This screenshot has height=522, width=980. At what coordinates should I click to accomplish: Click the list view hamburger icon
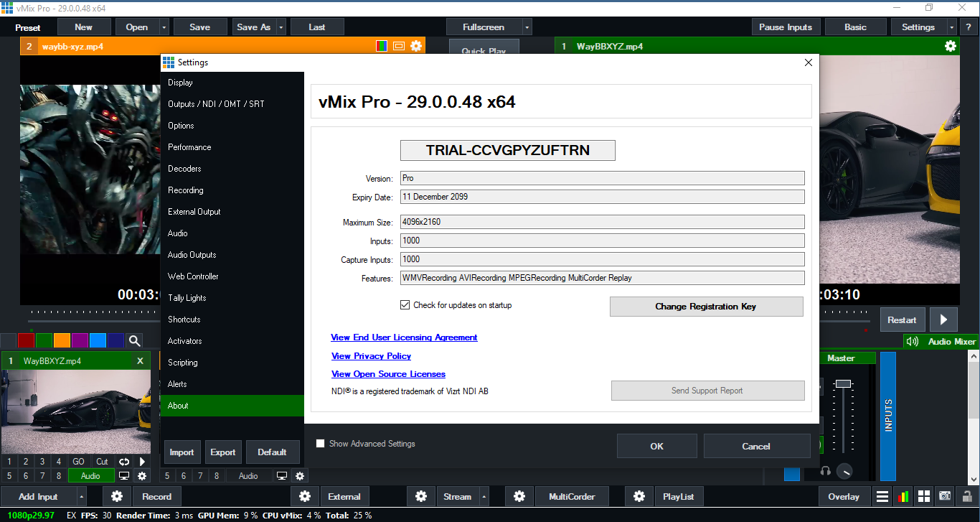coord(882,496)
